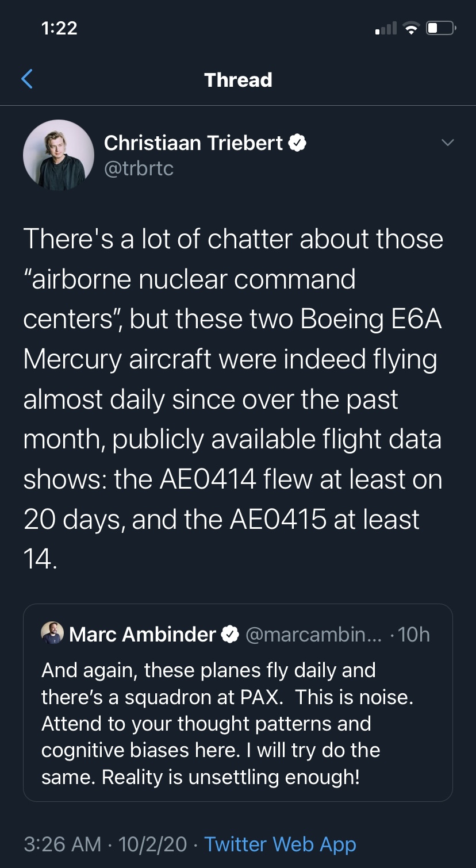Open Marc Ambinder's small avatar

click(52, 633)
